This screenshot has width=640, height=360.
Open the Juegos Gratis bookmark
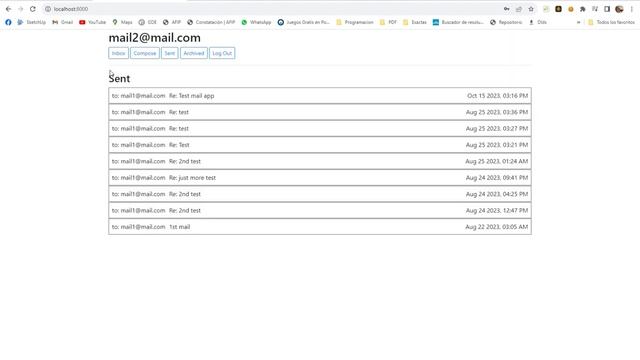click(304, 22)
